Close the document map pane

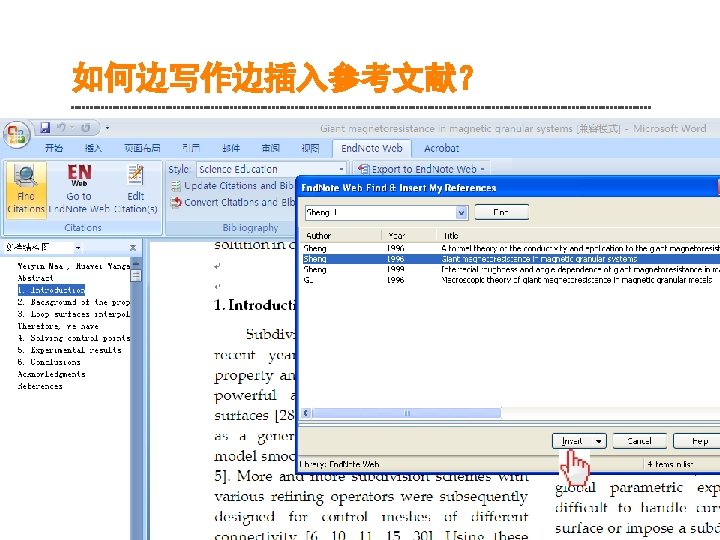133,248
